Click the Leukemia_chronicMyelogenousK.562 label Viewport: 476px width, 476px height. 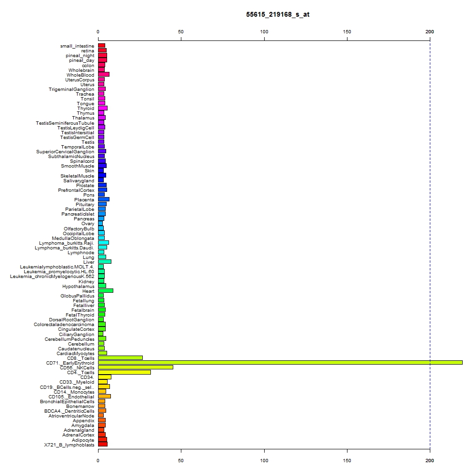coord(52,277)
